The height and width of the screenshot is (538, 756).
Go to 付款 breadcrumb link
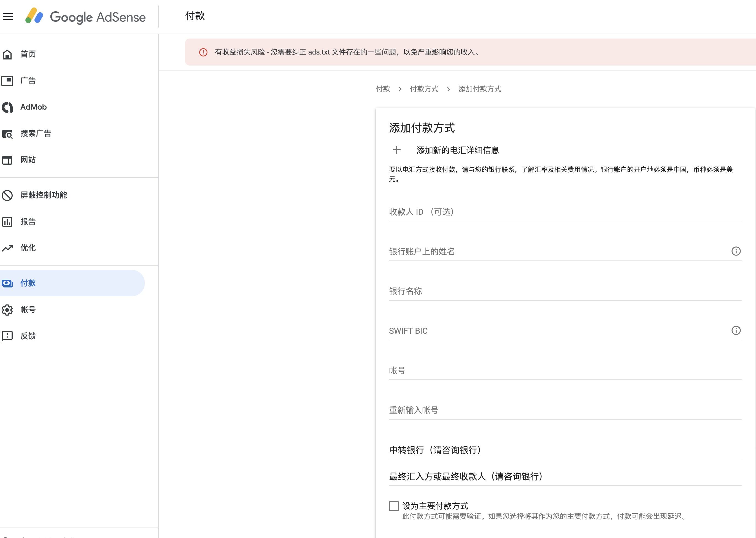tap(383, 89)
